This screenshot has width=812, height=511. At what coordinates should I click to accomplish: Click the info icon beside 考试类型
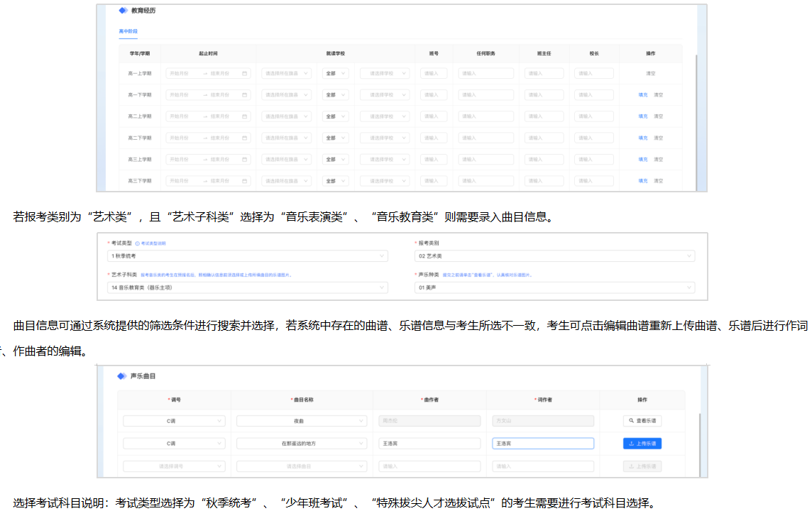[137, 243]
